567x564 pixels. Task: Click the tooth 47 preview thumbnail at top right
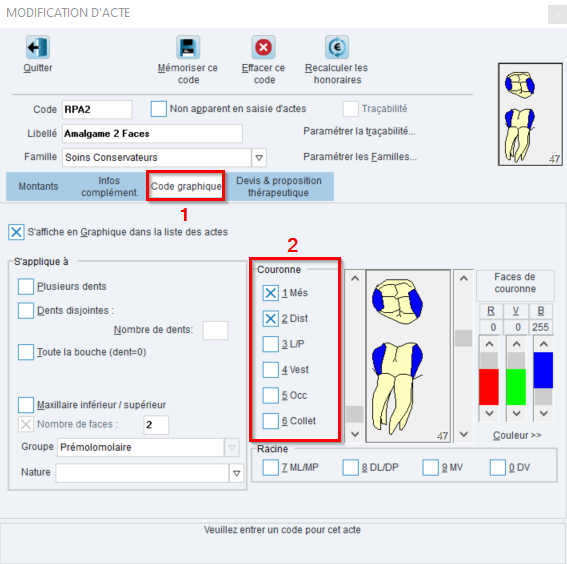pyautogui.click(x=530, y=114)
